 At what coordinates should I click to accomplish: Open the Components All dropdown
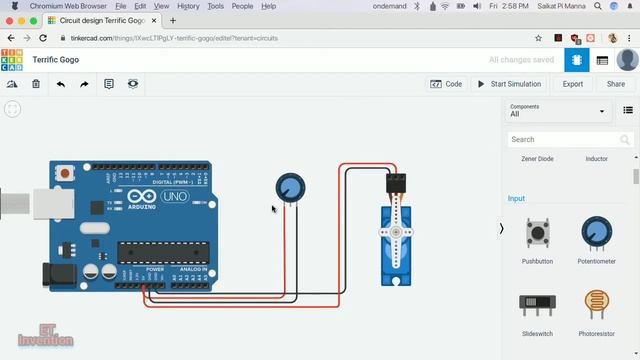[x=558, y=111]
